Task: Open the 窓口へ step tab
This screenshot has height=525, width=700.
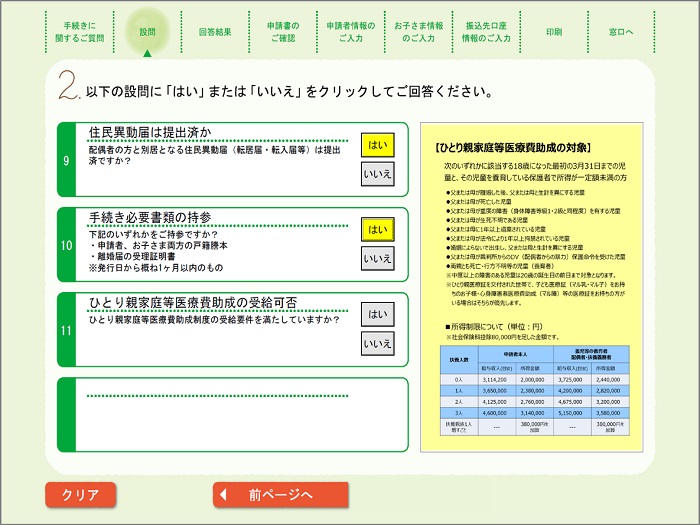Action: click(x=621, y=32)
